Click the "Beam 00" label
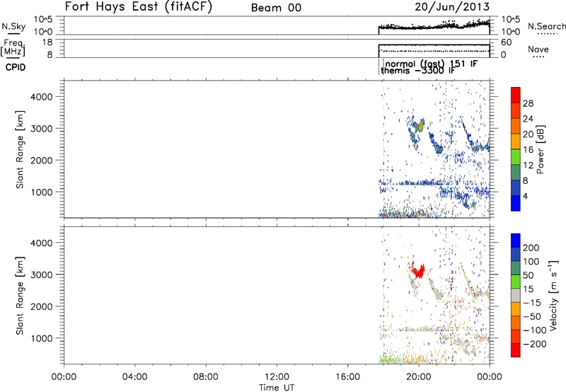 click(276, 8)
